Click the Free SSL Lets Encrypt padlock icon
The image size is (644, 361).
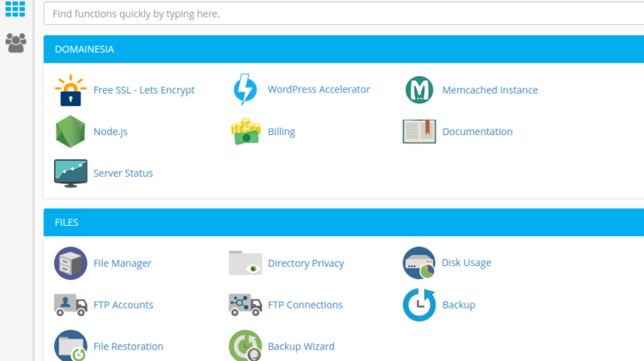pos(70,90)
